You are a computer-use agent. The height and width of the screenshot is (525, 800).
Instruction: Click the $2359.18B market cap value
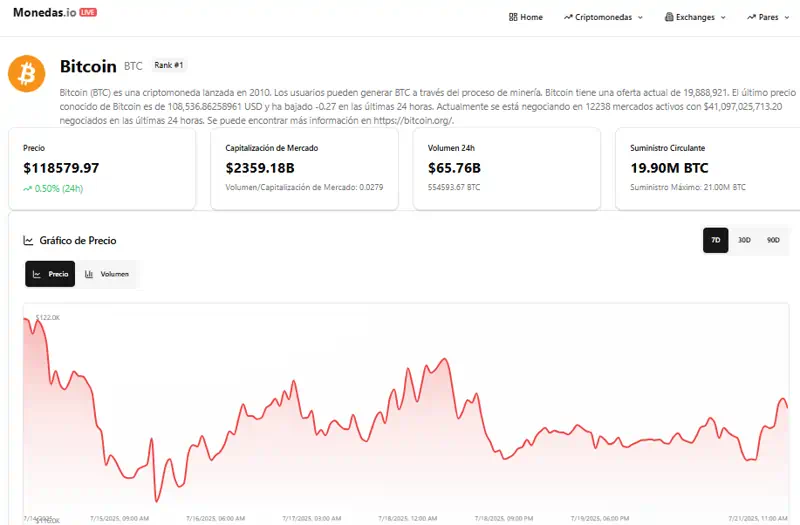[260, 168]
